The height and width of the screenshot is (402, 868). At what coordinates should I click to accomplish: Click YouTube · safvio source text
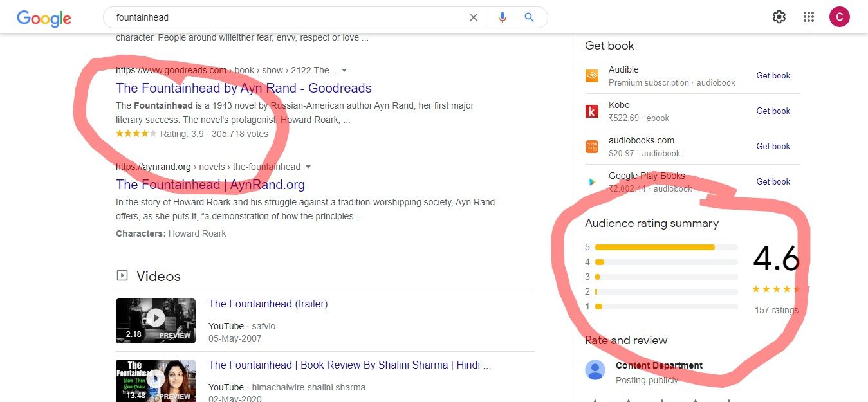(242, 326)
